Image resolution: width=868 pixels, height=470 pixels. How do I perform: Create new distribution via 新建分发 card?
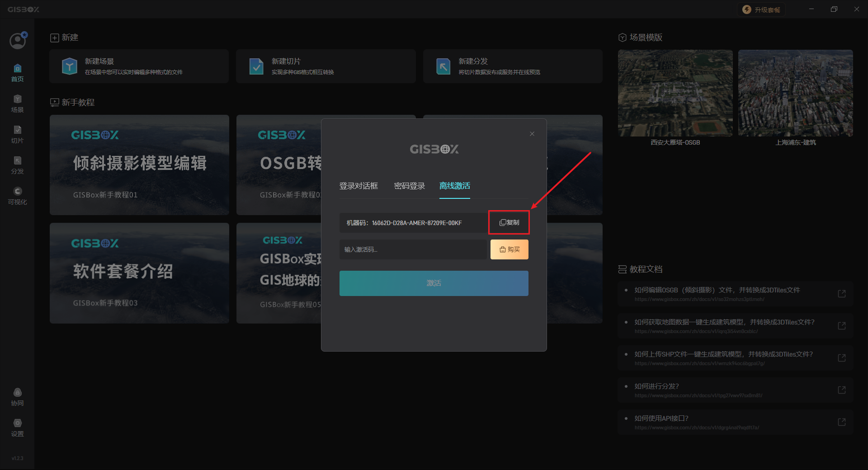tap(513, 66)
